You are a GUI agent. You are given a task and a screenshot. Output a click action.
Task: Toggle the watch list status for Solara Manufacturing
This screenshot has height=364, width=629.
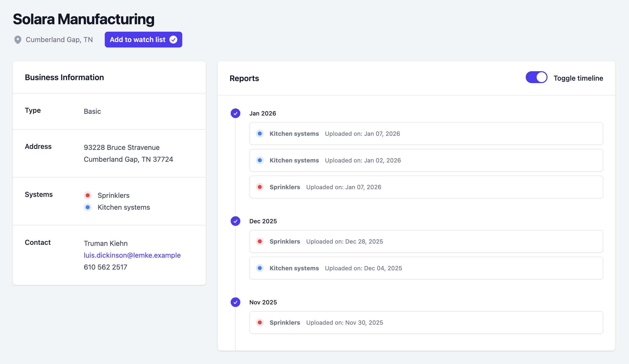tap(143, 39)
